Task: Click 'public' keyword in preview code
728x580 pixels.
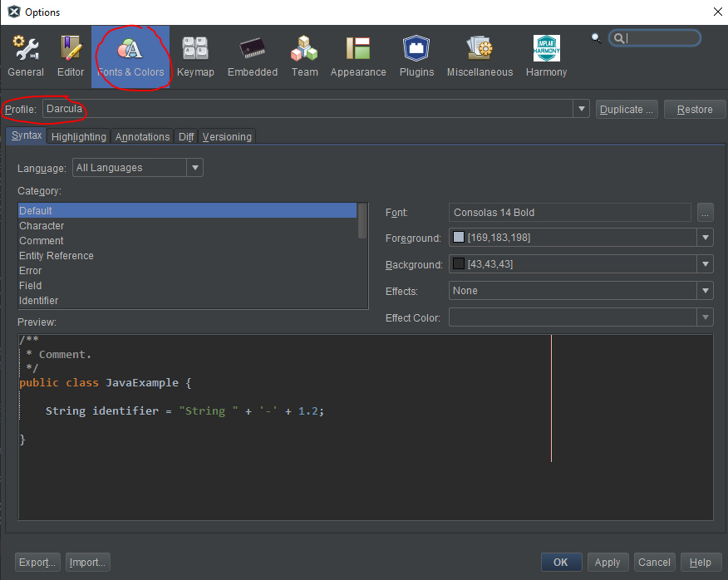Action: pyautogui.click(x=39, y=382)
